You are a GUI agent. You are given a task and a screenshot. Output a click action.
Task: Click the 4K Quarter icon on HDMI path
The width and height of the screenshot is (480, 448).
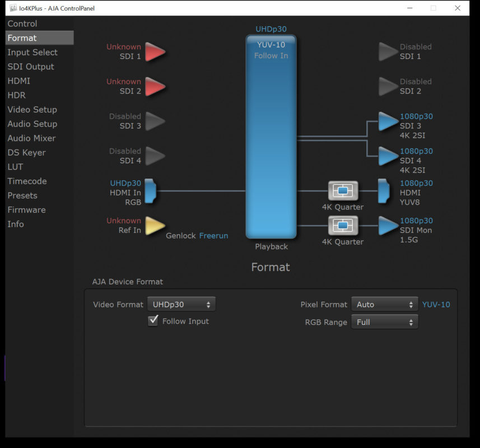pos(343,190)
